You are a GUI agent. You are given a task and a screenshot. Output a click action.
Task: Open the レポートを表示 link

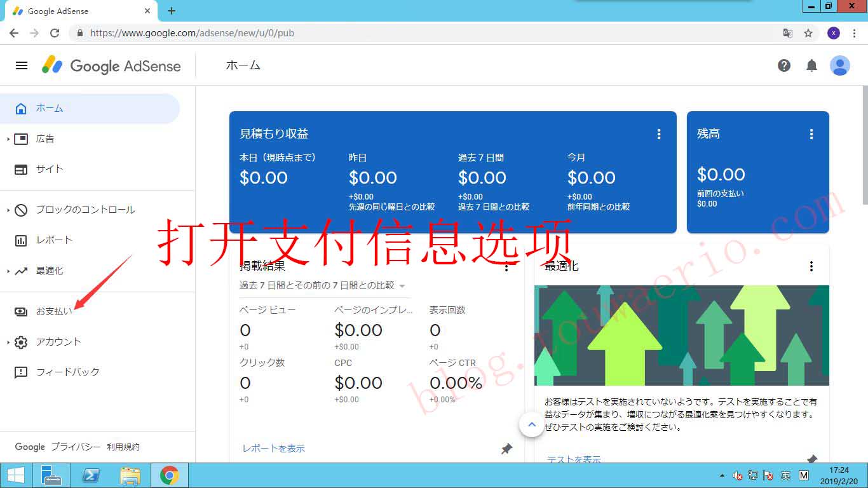[273, 449]
